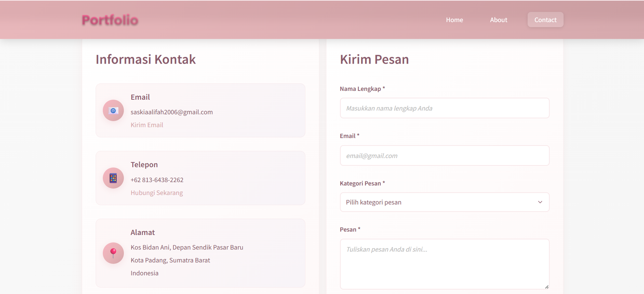Click the telephone keypad icon
644x294 pixels.
(113, 178)
